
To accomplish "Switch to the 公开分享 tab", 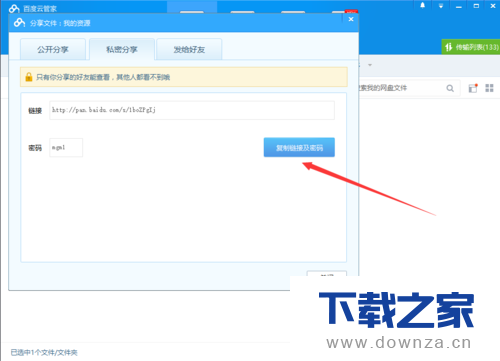I will pos(53,49).
